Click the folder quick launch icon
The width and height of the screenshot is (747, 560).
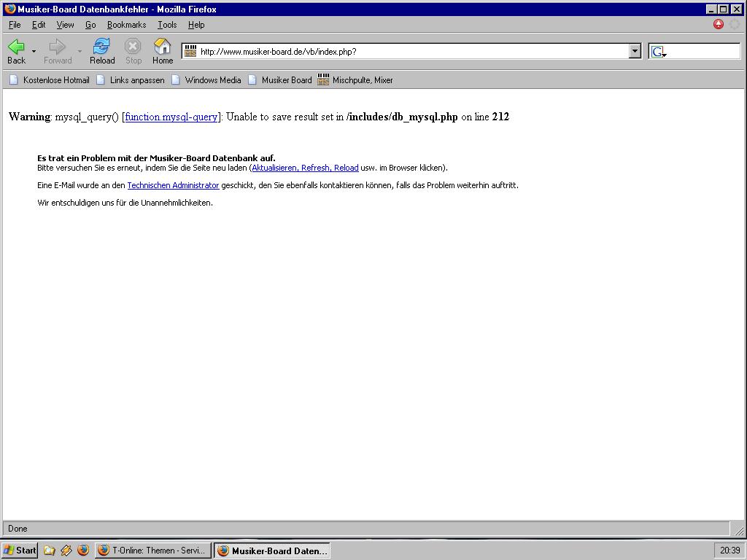[49, 551]
